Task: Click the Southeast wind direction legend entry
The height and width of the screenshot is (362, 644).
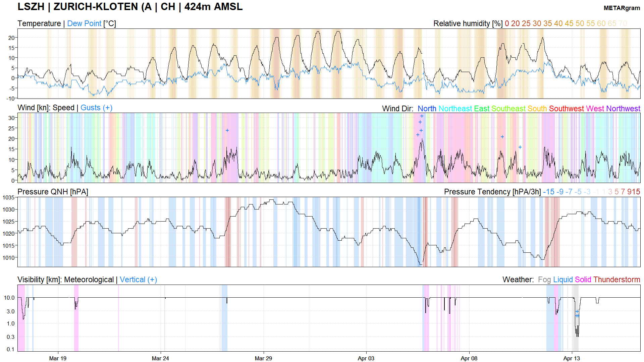Action: [508, 109]
